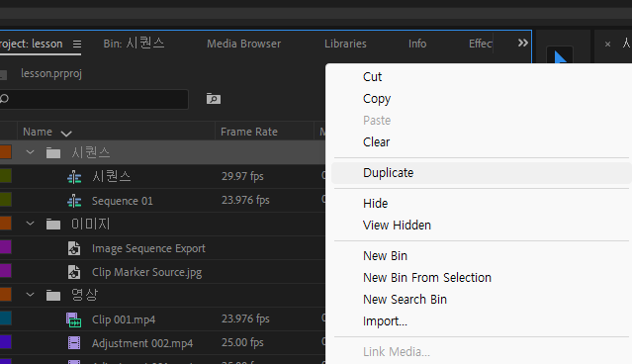
Task: Select New Bin From Selection
Action: tap(427, 277)
